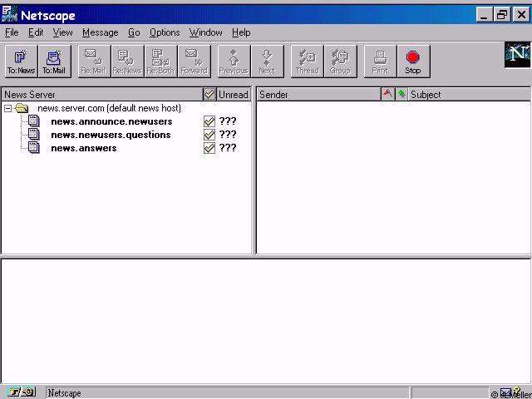
Task: Click the Print toolbar button
Action: [380, 62]
